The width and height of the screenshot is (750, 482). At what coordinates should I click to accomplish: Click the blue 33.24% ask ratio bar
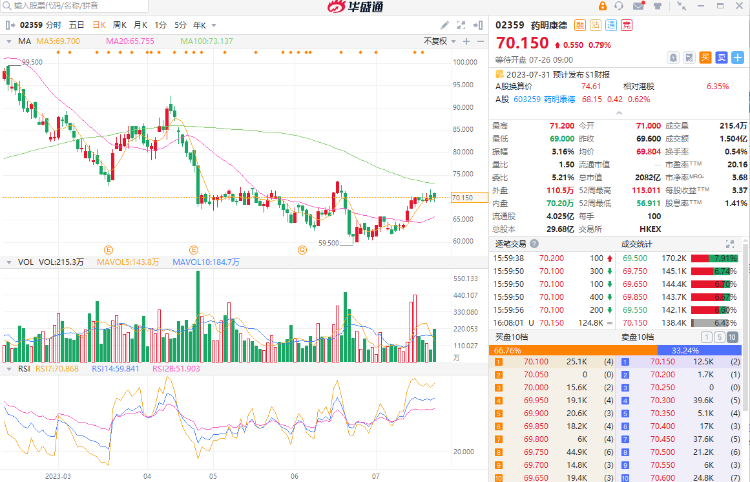(699, 350)
